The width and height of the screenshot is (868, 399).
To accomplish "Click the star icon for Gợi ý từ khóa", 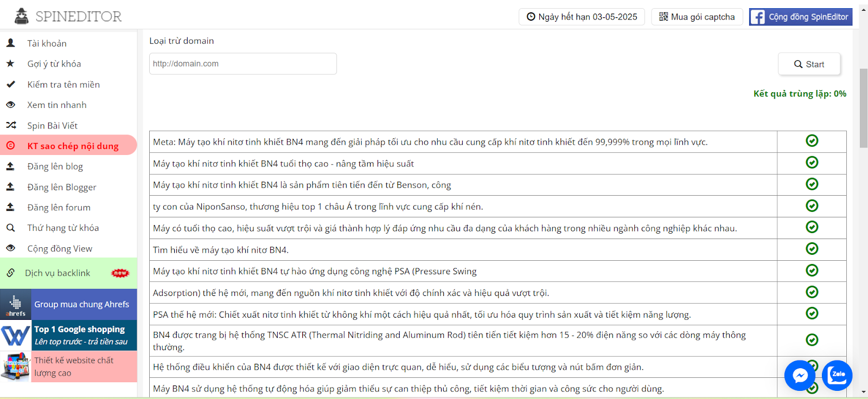I will coord(10,63).
